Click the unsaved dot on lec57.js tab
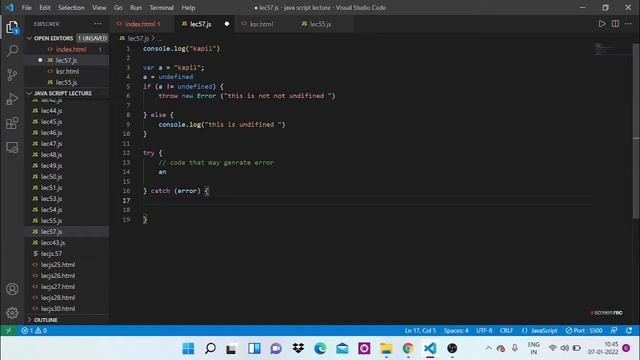The image size is (640, 360). coord(227,24)
